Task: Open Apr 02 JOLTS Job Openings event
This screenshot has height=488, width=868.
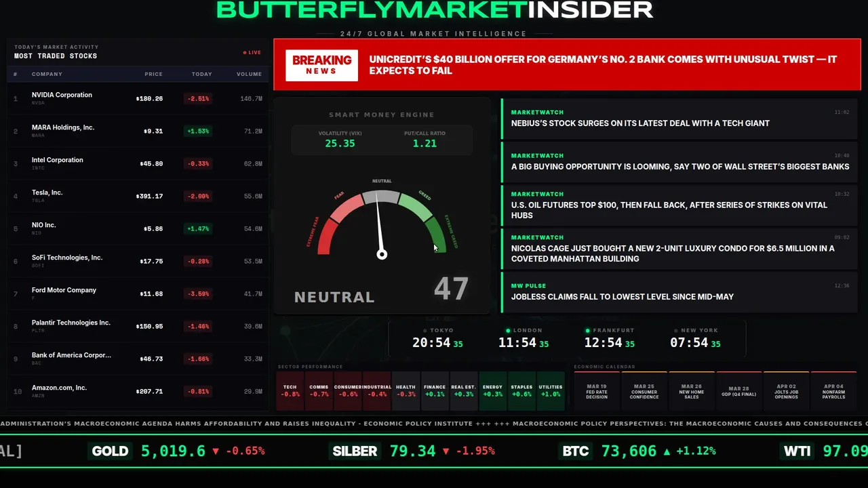Action: click(x=787, y=391)
